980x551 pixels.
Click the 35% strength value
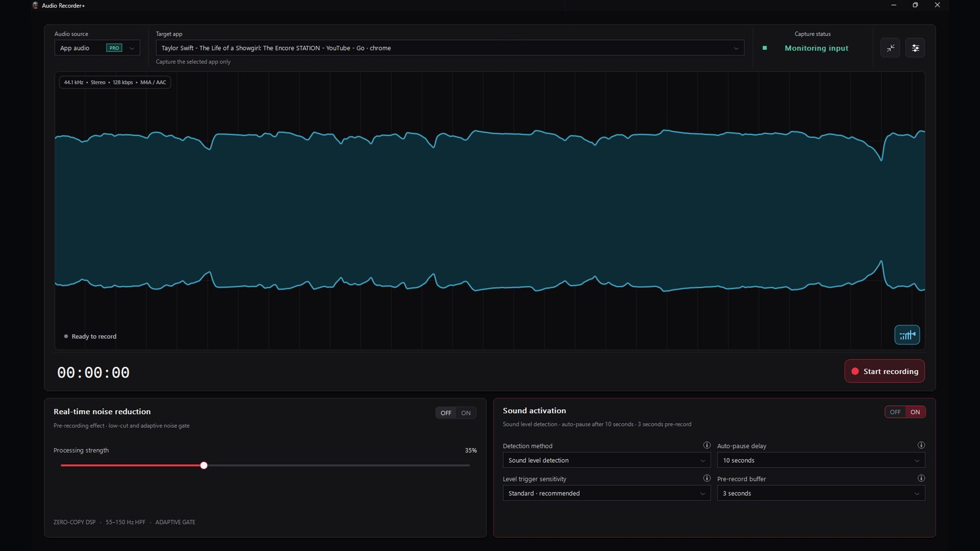[471, 450]
